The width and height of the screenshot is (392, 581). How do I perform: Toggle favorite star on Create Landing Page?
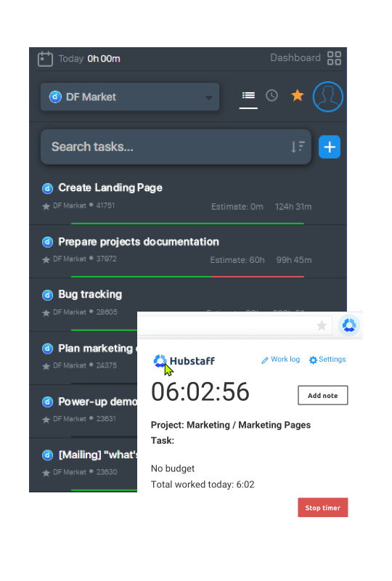[x=46, y=206]
